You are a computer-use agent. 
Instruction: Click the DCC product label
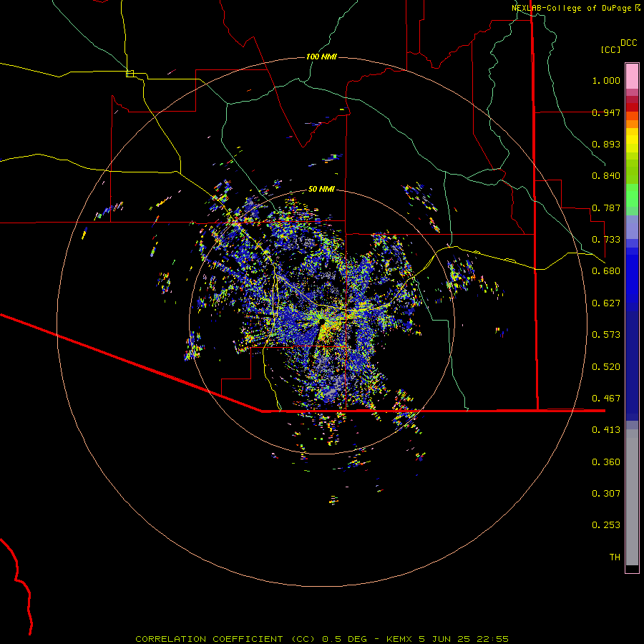point(629,43)
